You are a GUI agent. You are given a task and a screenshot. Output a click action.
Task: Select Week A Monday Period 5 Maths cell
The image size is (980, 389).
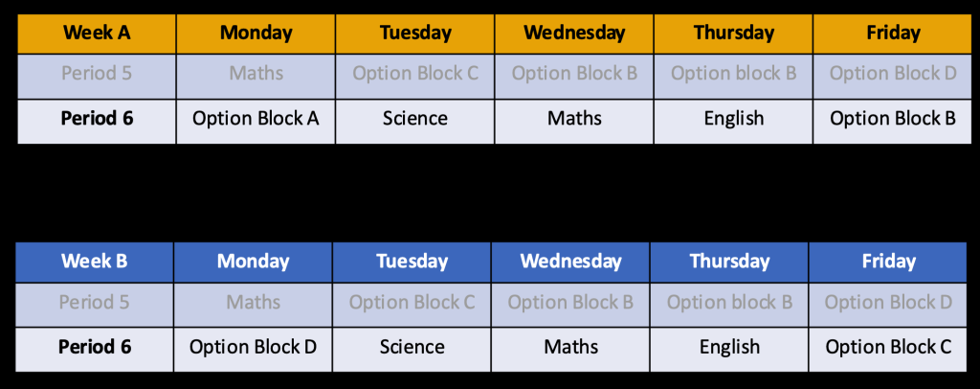coord(256,74)
